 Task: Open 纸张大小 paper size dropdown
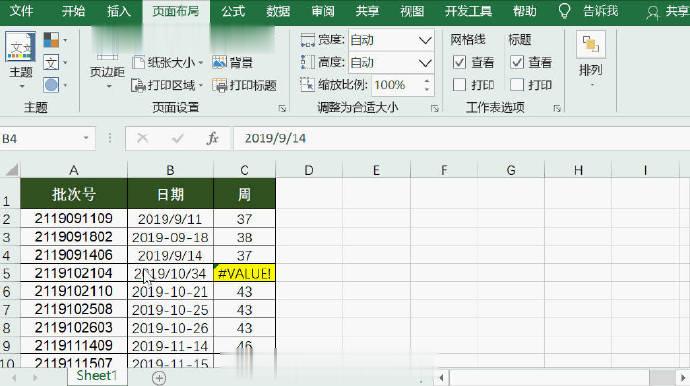coord(167,62)
